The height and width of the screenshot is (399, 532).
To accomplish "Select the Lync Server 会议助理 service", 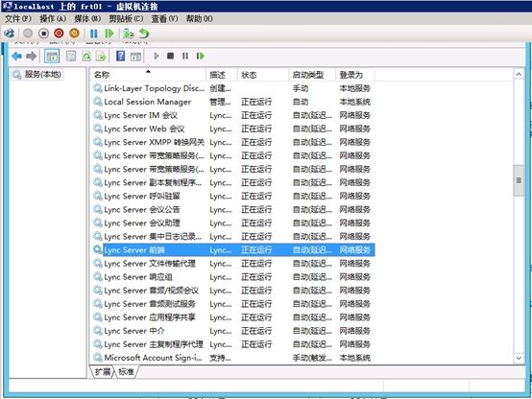I will click(232, 223).
